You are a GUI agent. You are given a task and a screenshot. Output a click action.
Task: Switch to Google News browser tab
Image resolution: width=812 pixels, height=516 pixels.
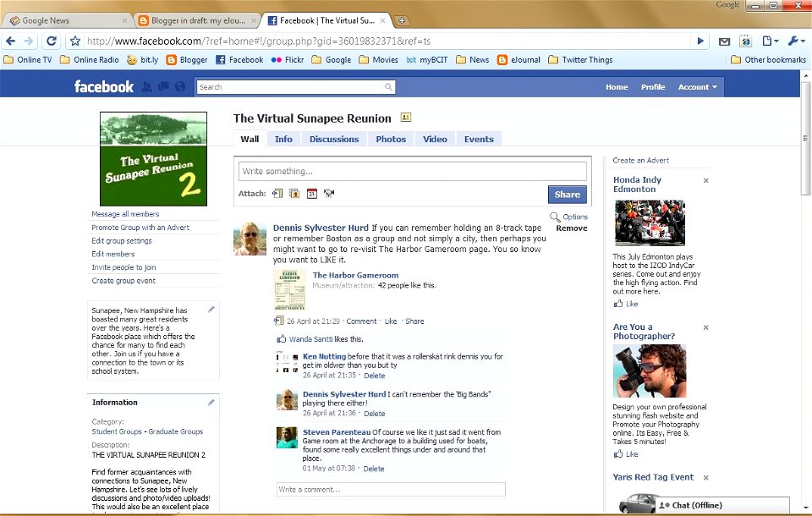(68, 20)
